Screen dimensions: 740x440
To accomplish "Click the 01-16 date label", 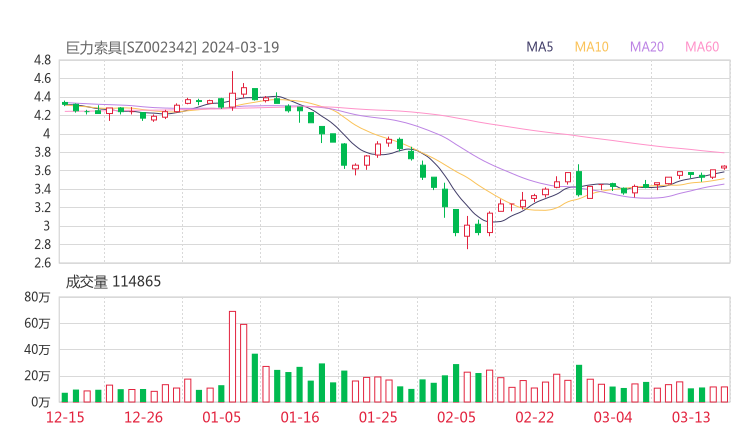I will point(300,417).
